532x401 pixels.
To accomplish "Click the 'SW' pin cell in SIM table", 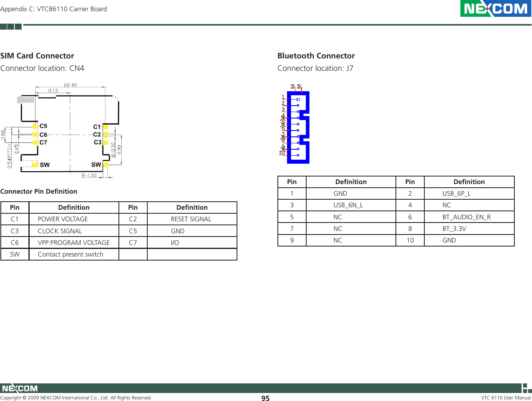I will 15,255.
